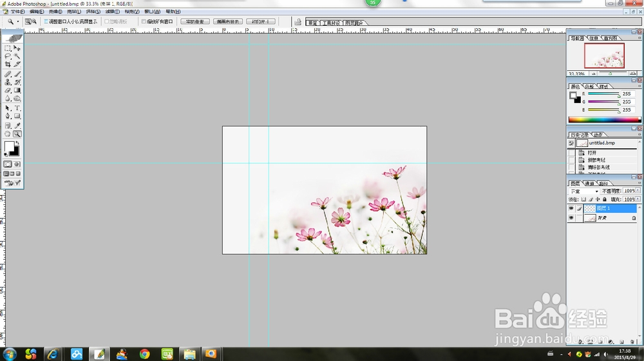The image size is (644, 361).
Task: Select the Zoom tool in toolbox
Action: 17,134
